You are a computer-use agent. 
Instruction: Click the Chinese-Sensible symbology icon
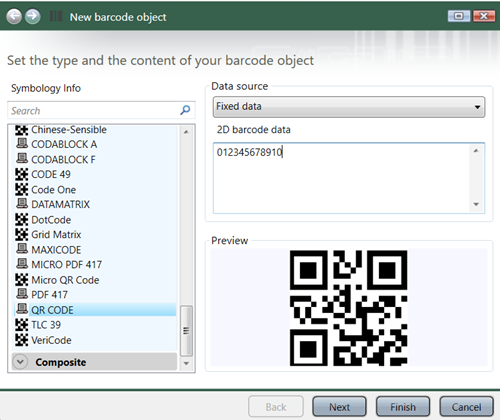click(22, 130)
